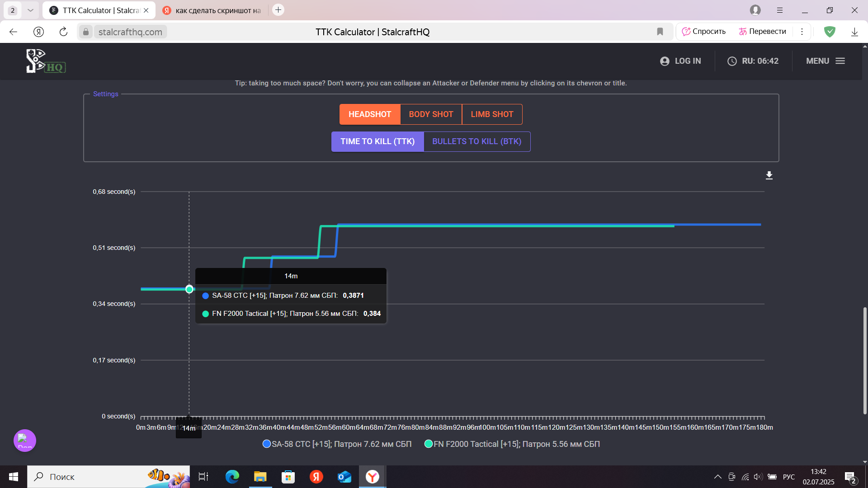This screenshot has height=488, width=868.
Task: Open a new browser tab
Action: tap(278, 9)
